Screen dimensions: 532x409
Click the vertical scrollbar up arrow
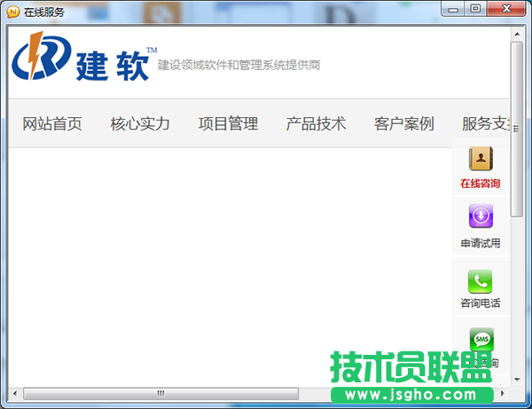click(x=517, y=35)
